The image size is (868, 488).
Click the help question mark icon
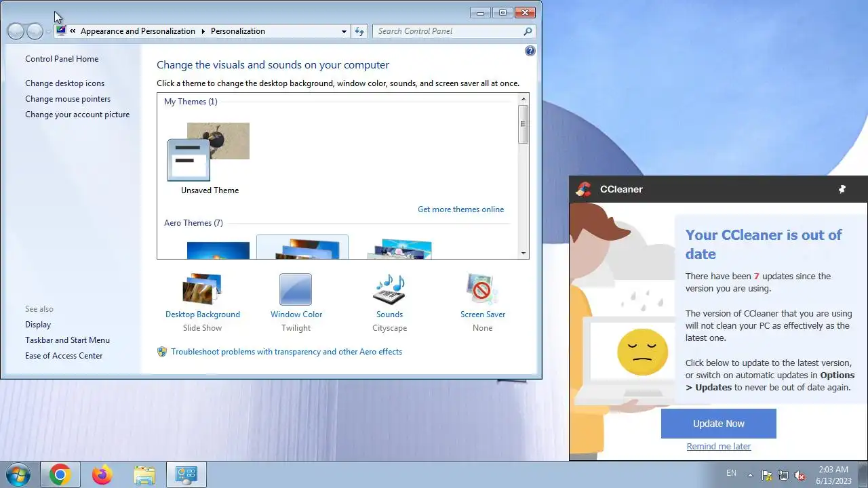(530, 51)
